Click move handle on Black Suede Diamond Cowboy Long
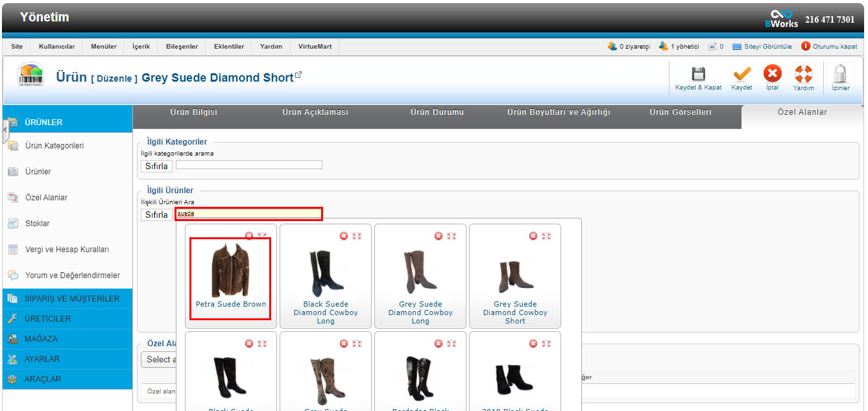 (357, 236)
